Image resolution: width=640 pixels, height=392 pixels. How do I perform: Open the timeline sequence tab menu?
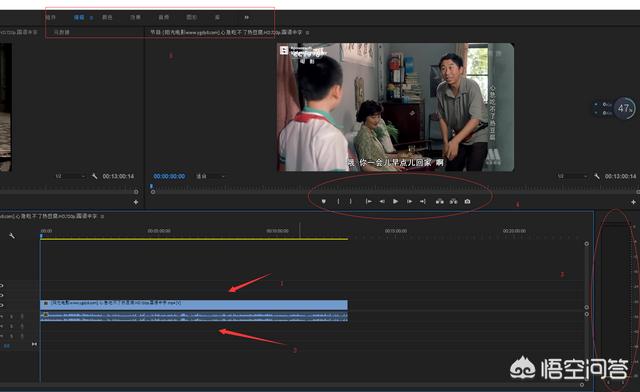coord(102,216)
